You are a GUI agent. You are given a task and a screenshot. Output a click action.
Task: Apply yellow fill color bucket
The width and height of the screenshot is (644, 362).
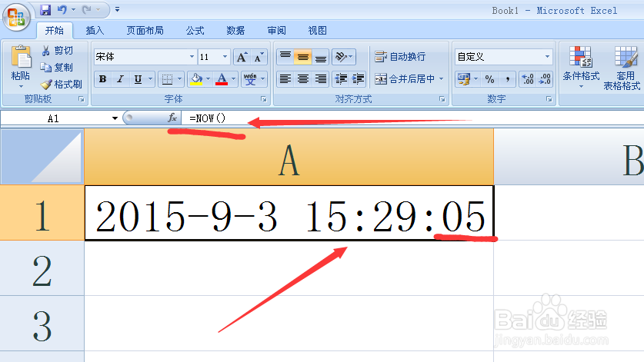pos(196,79)
